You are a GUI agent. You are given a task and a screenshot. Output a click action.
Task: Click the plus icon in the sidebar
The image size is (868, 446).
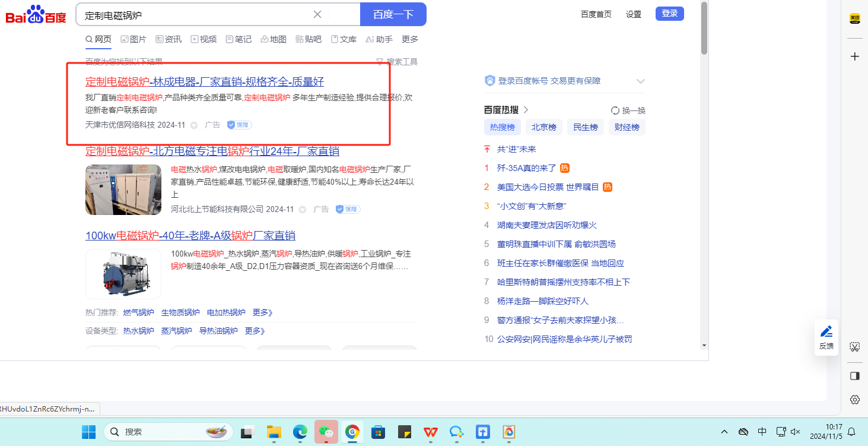coord(855,56)
